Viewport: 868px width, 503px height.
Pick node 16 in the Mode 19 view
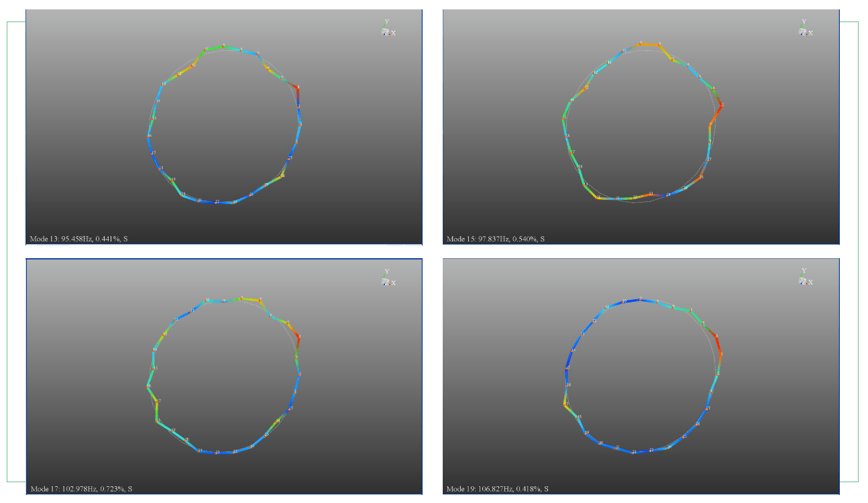pos(568,385)
